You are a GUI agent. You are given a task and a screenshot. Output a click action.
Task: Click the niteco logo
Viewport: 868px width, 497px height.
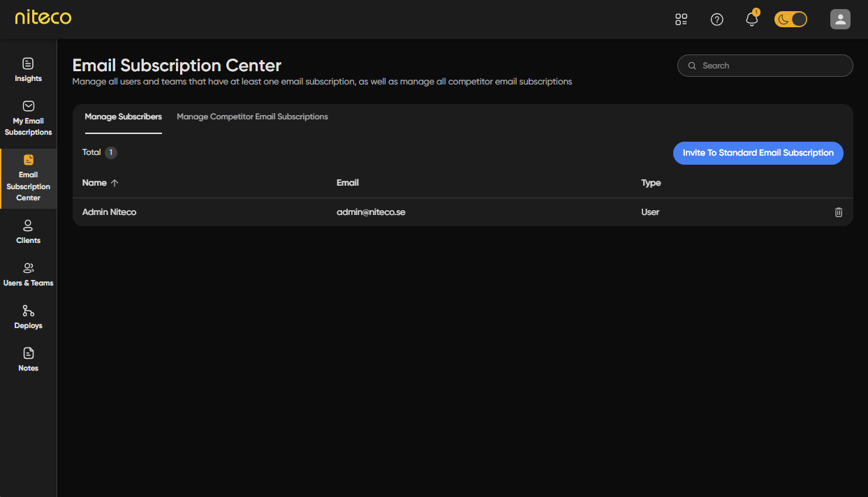coord(43,17)
